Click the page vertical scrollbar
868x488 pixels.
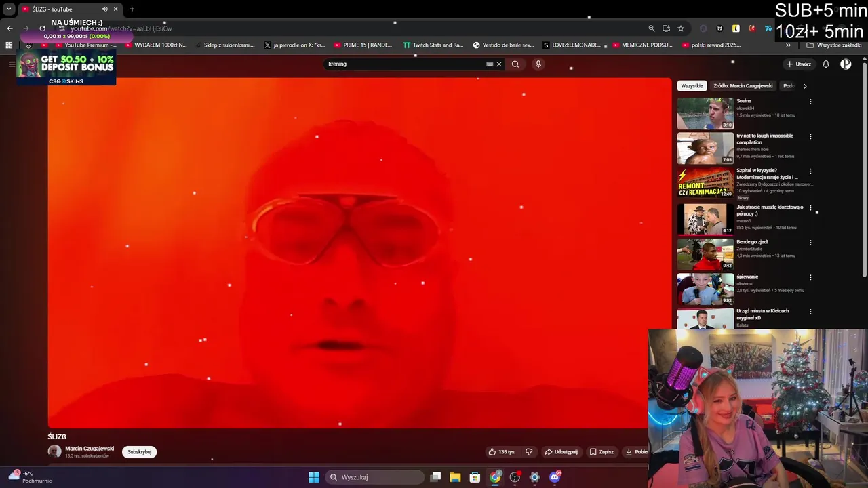pos(865,169)
